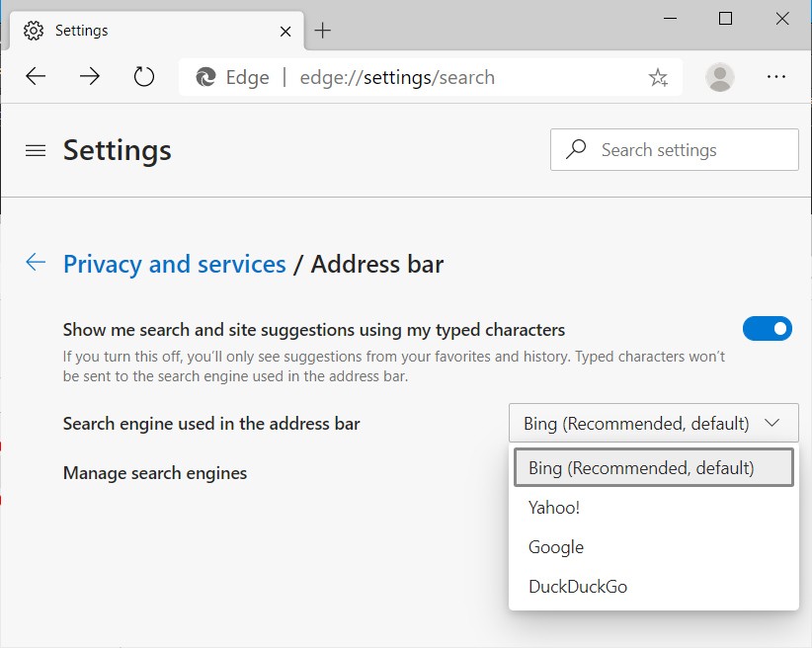Refresh the page
Screen dimensions: 812x648
click(143, 76)
